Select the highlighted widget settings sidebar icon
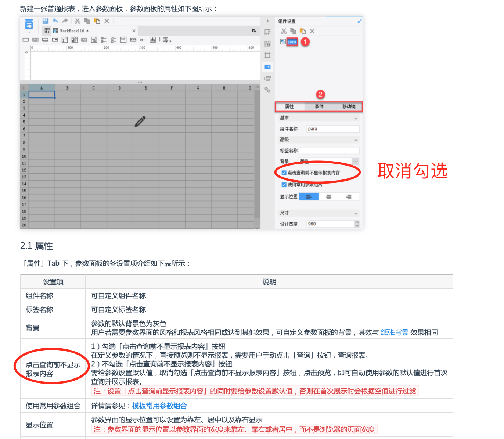Image resolution: width=504 pixels, height=439 pixels. (x=267, y=67)
